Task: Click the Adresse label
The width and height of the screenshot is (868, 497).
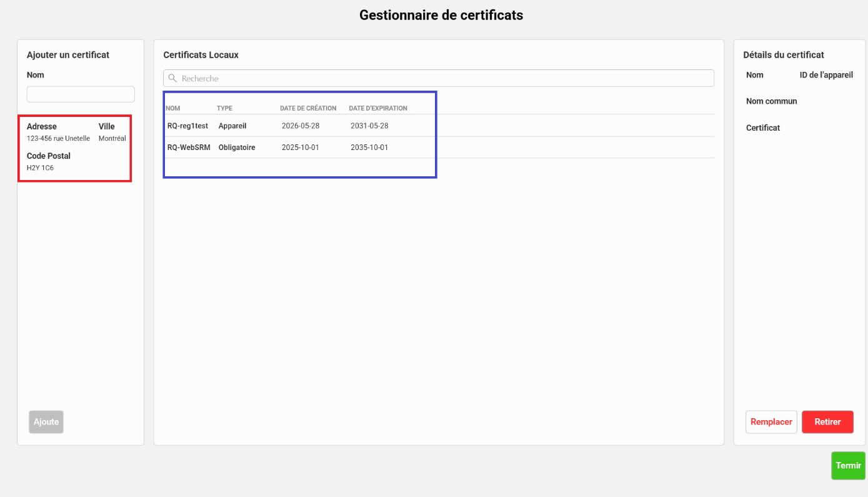Action: (42, 126)
